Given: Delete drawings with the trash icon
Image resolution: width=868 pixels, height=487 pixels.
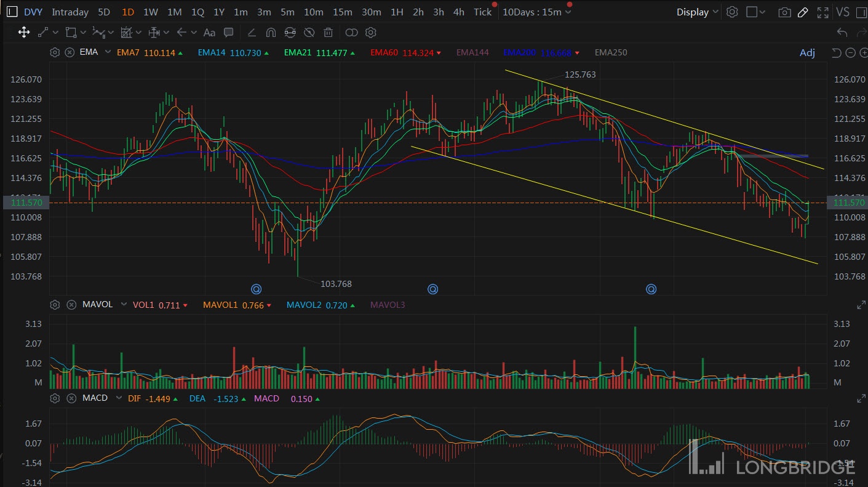Looking at the screenshot, I should pyautogui.click(x=328, y=33).
